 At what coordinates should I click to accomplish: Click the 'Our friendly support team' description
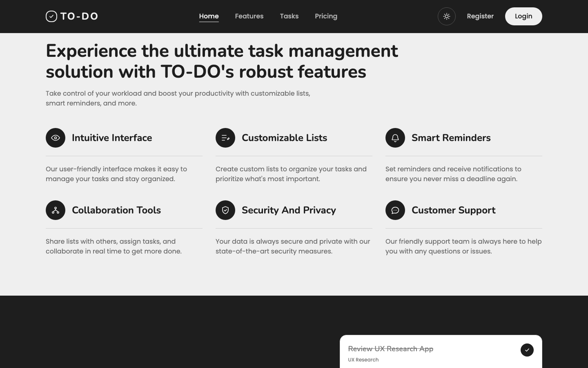point(463,246)
